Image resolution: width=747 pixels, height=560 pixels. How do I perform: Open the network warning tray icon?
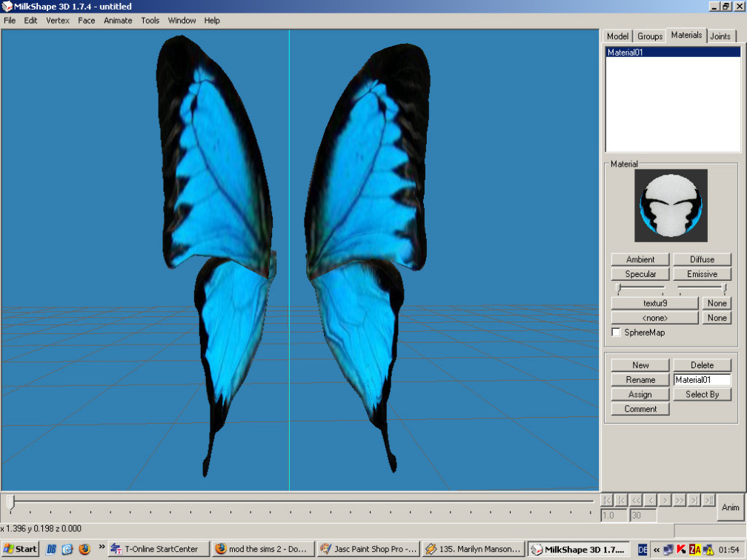[708, 550]
